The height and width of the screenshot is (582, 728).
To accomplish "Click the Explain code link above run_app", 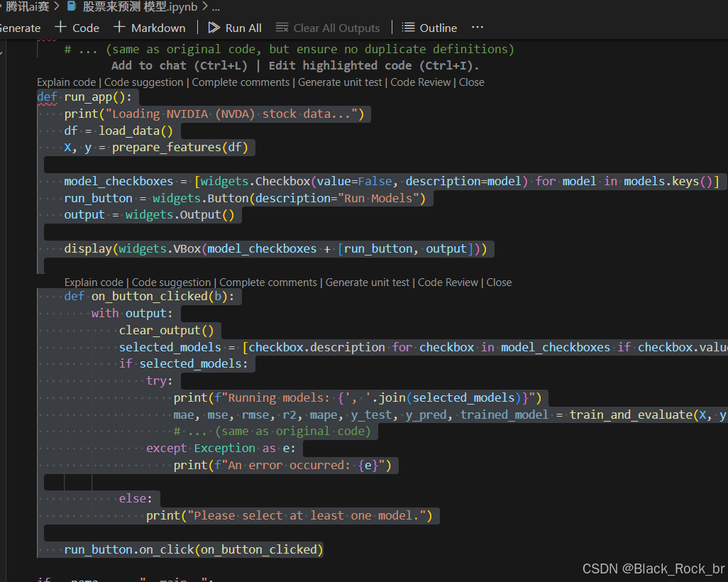I will (66, 82).
